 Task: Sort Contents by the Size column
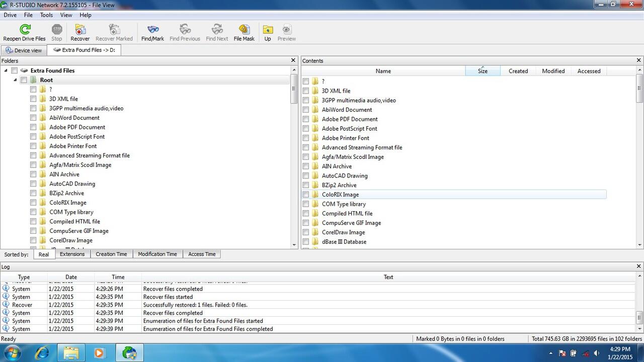[x=482, y=71]
